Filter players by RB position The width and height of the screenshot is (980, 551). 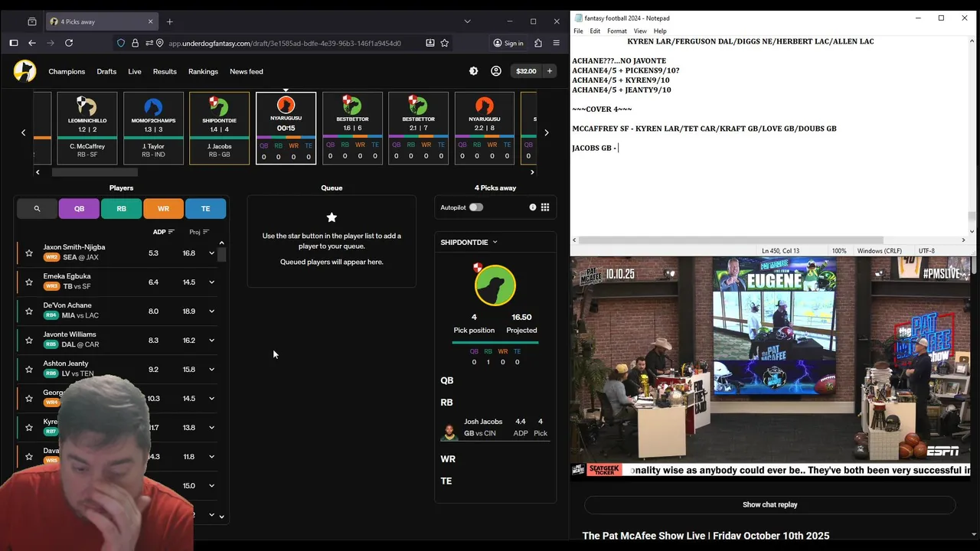point(121,208)
